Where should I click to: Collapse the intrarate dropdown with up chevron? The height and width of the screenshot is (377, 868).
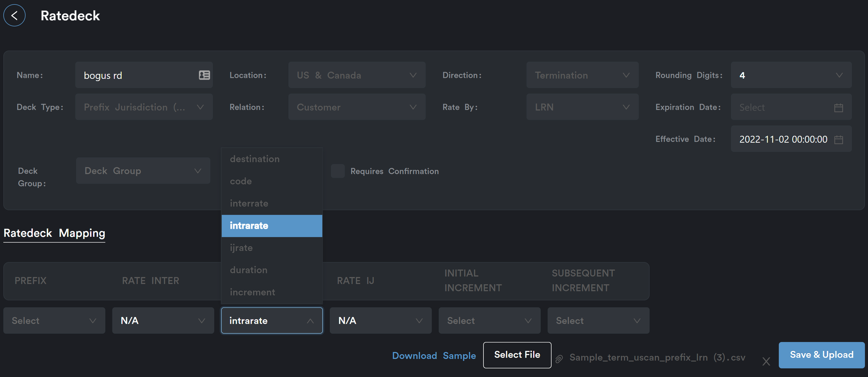click(x=310, y=321)
